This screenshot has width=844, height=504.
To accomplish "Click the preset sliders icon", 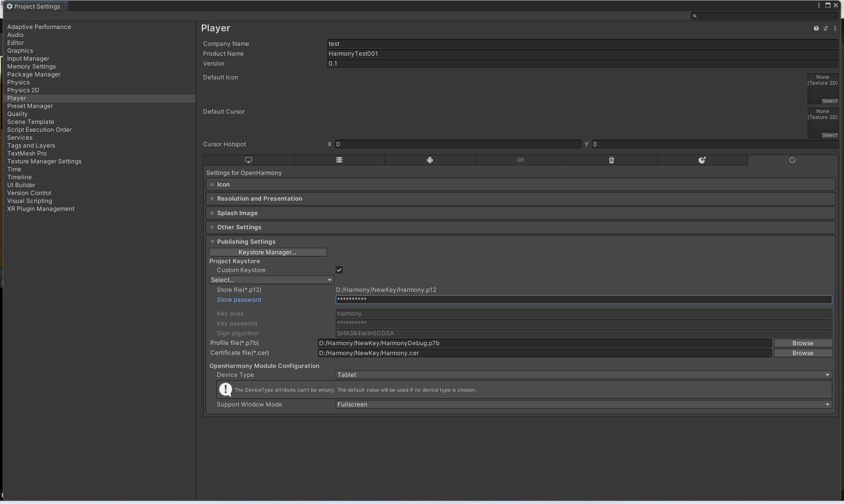I will [826, 29].
